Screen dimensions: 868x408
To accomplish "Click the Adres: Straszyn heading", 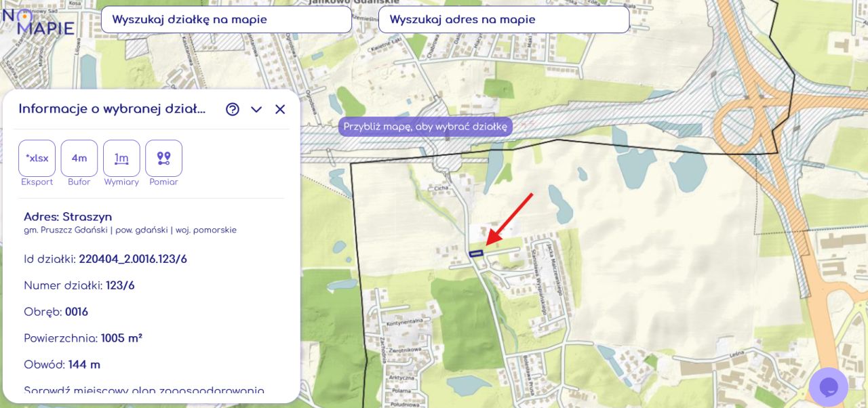I will coord(68,217).
